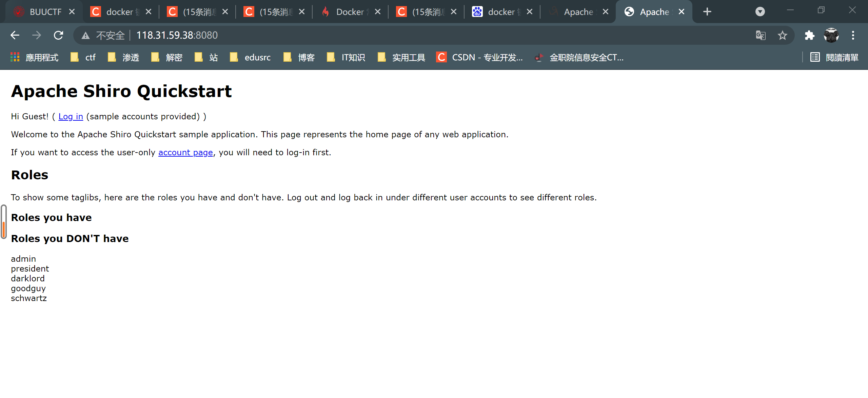Image resolution: width=868 pixels, height=398 pixels.
Task: Click the address bar URL 118.31.59.38:8080
Action: point(177,35)
